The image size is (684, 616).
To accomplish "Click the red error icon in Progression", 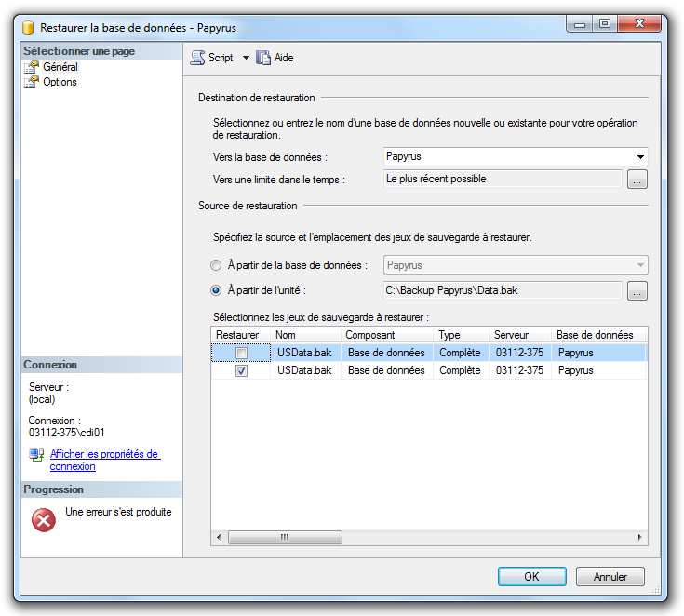I will pyautogui.click(x=44, y=520).
